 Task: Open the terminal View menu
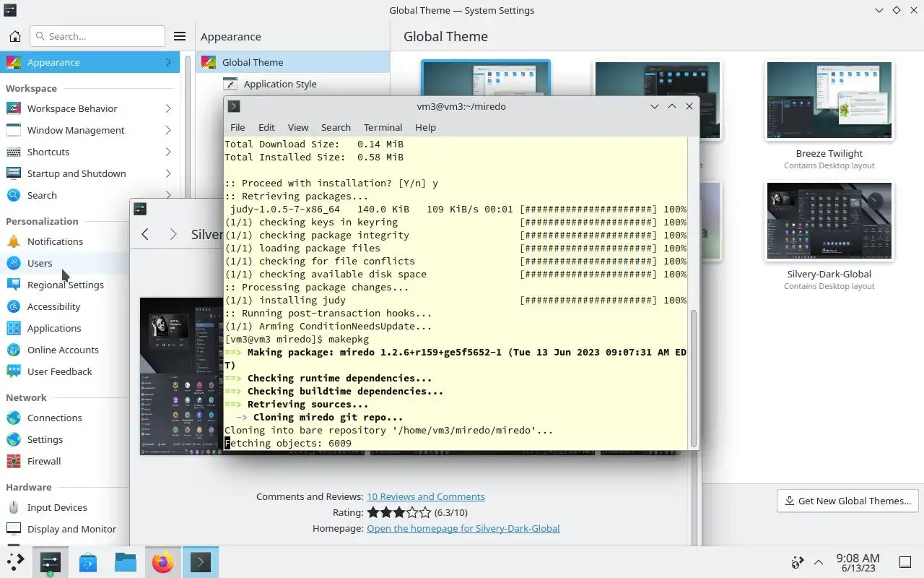(x=298, y=127)
